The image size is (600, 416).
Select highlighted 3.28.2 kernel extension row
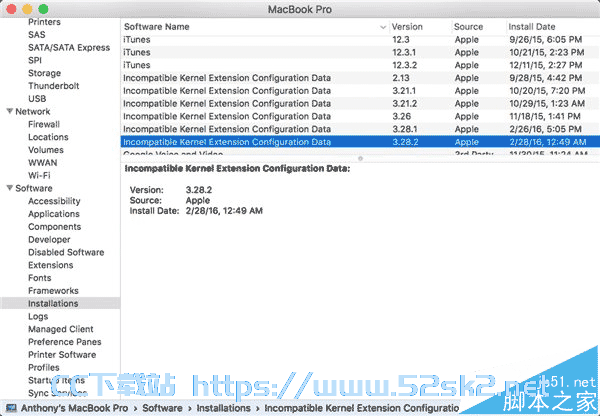click(360, 142)
